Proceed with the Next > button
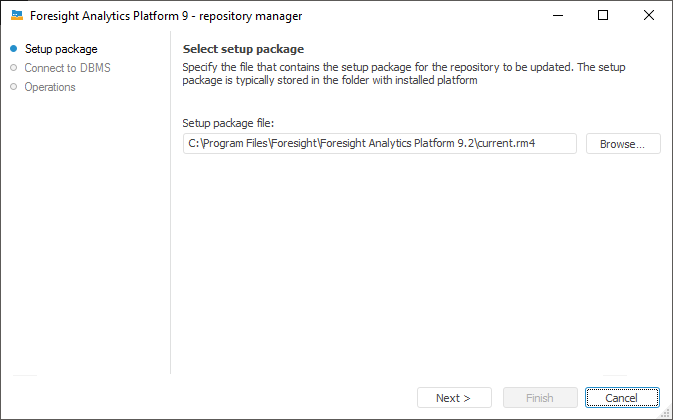Viewport: 673px width, 420px height. (x=454, y=398)
